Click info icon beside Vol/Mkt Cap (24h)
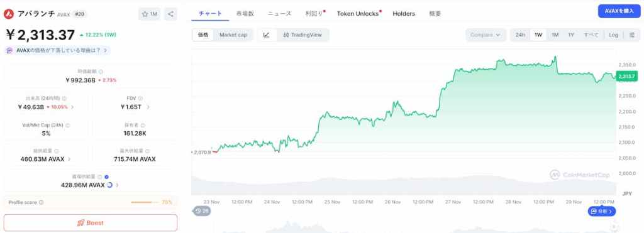 [68, 126]
